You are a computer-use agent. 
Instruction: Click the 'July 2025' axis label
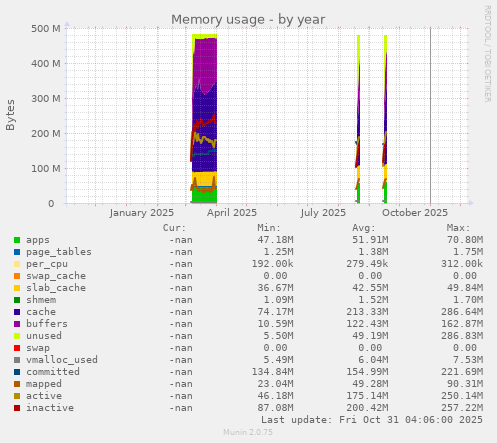click(x=323, y=213)
